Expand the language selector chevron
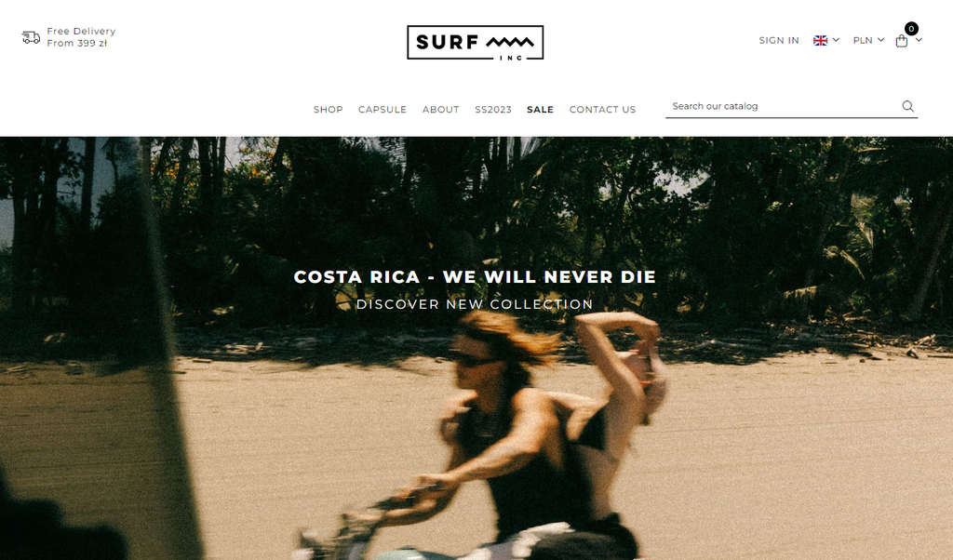 (x=837, y=40)
